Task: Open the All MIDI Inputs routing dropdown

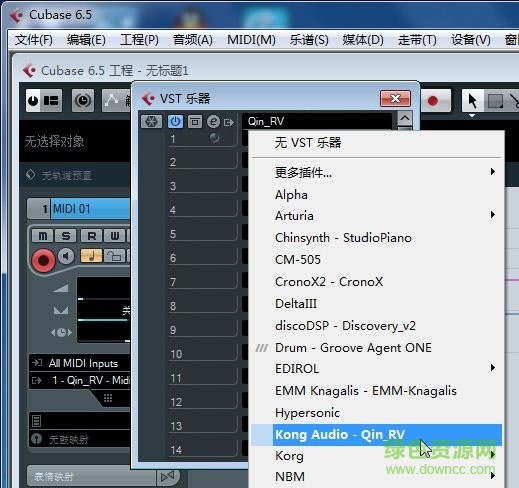Action: click(80, 363)
